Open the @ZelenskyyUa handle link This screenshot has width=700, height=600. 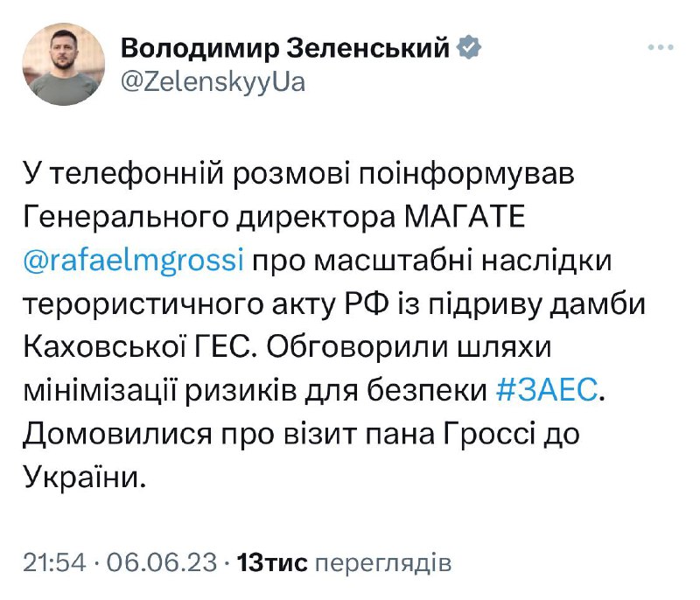pyautogui.click(x=213, y=83)
